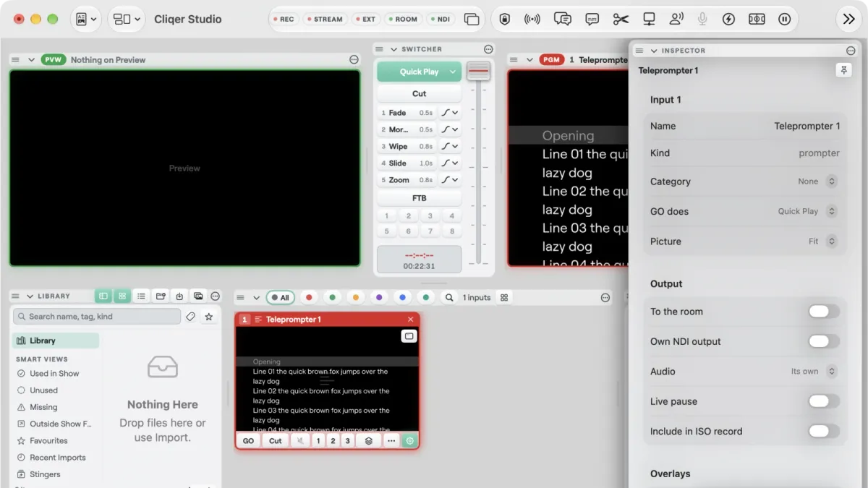Click the mute speaker icon on Teleprompter card
This screenshot has width=868, height=488.
tap(299, 440)
